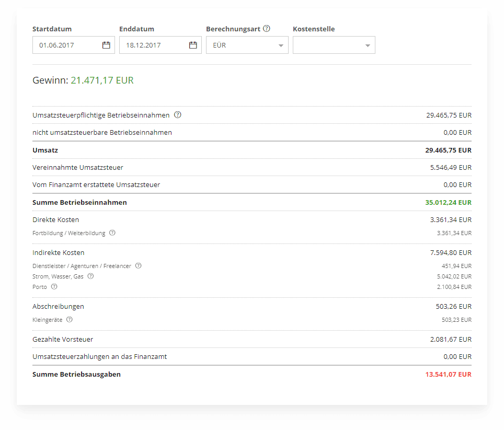Show info for Dienstleister / Agenturen / Freelancer
504x430 pixels.
coord(139,266)
